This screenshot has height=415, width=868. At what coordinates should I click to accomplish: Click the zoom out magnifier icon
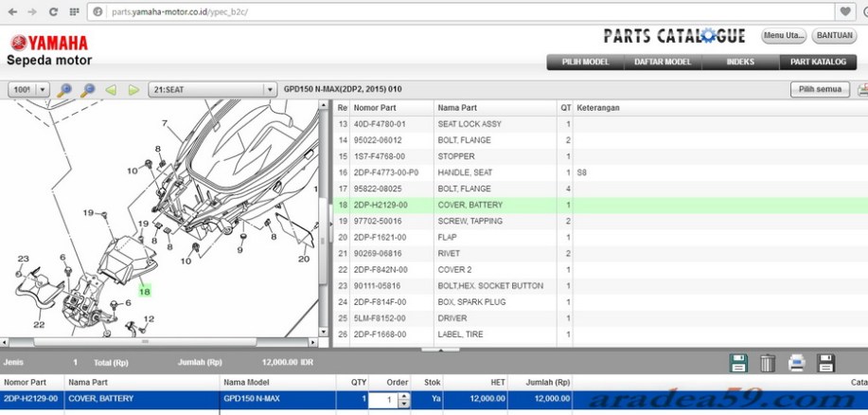pos(87,90)
